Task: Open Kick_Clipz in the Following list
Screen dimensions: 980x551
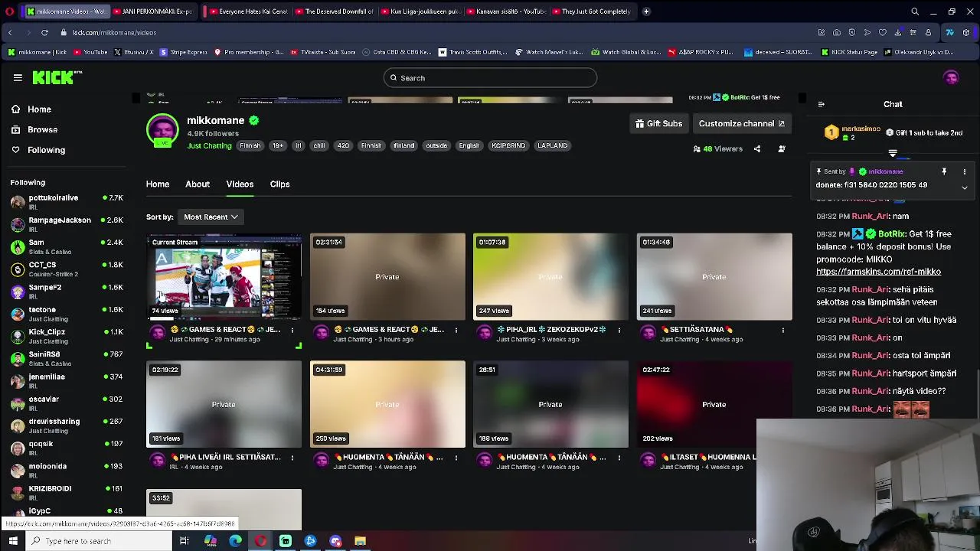Action: click(67, 336)
